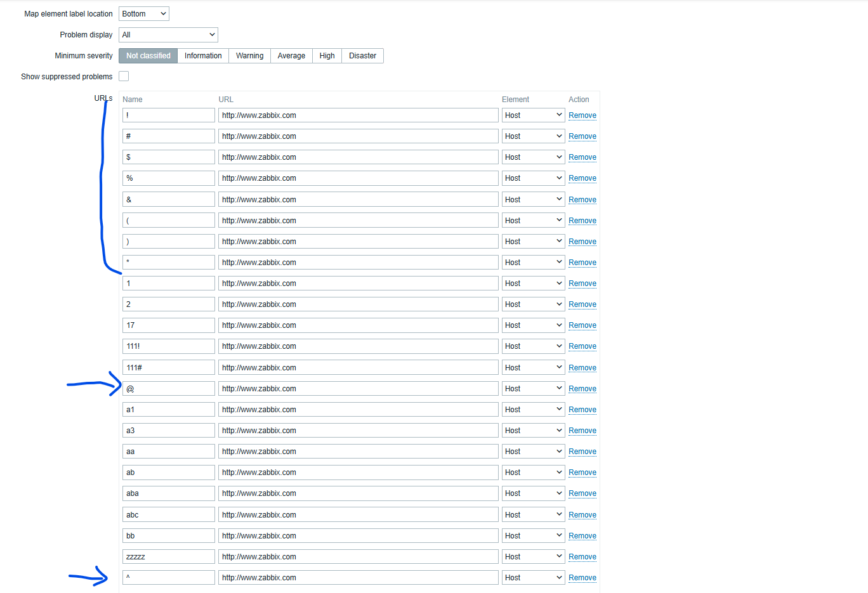Remove the URL row named '1'
Viewport: 868px width, 593px height.
582,283
